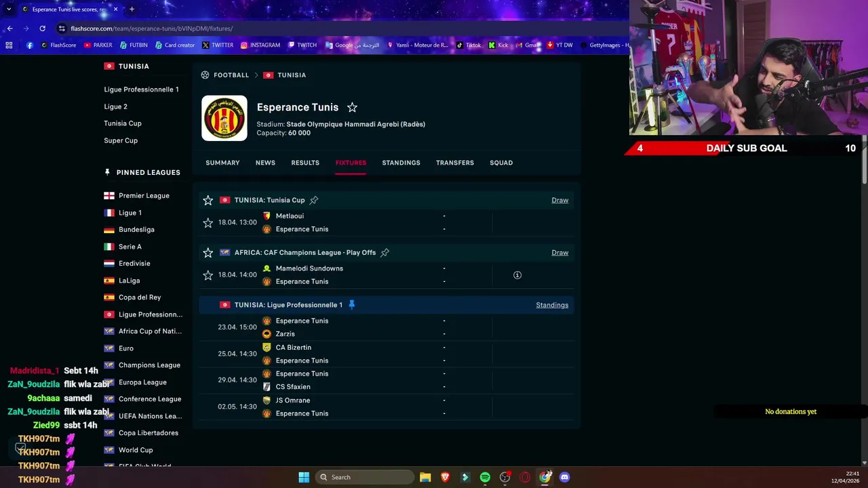Open pinned Africa Cup of Nations
Viewport: 868px width, 488px height.
[x=150, y=331]
